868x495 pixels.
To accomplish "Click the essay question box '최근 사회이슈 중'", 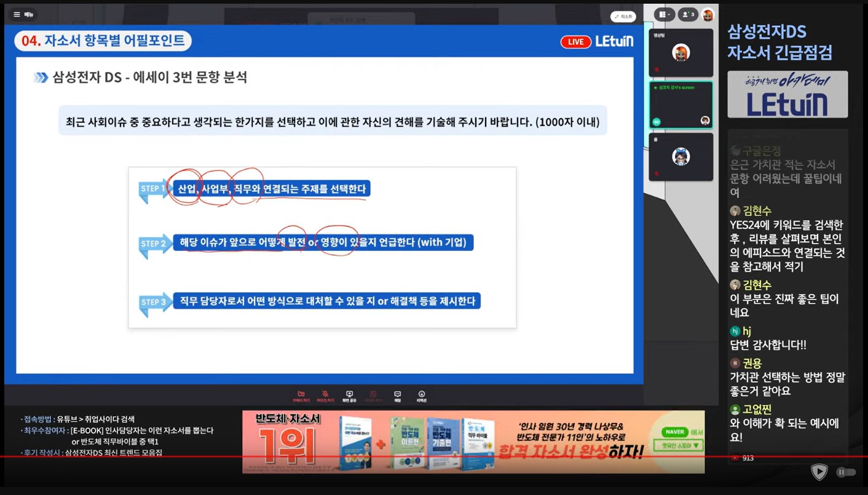I will pos(333,121).
